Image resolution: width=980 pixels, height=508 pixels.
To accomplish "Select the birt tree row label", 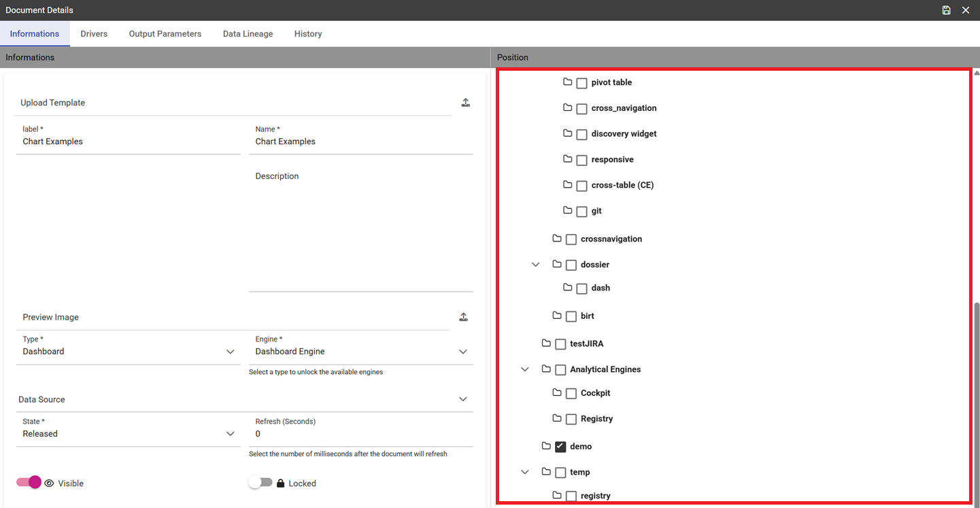I will pyautogui.click(x=588, y=316).
